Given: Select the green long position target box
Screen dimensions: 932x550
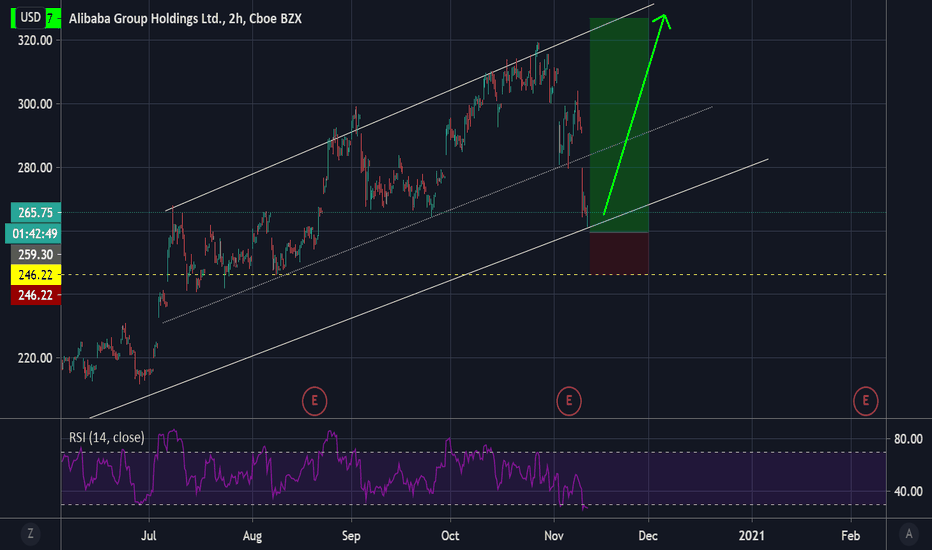Looking at the screenshot, I should (619, 125).
